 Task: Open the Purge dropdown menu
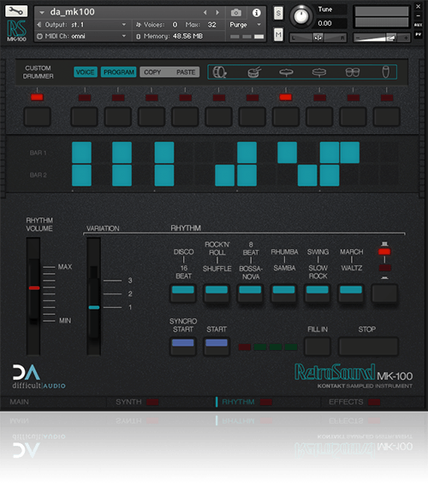[245, 25]
